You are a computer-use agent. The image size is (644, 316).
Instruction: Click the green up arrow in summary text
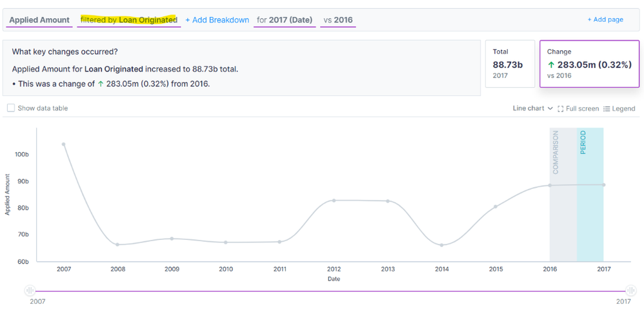(x=101, y=84)
